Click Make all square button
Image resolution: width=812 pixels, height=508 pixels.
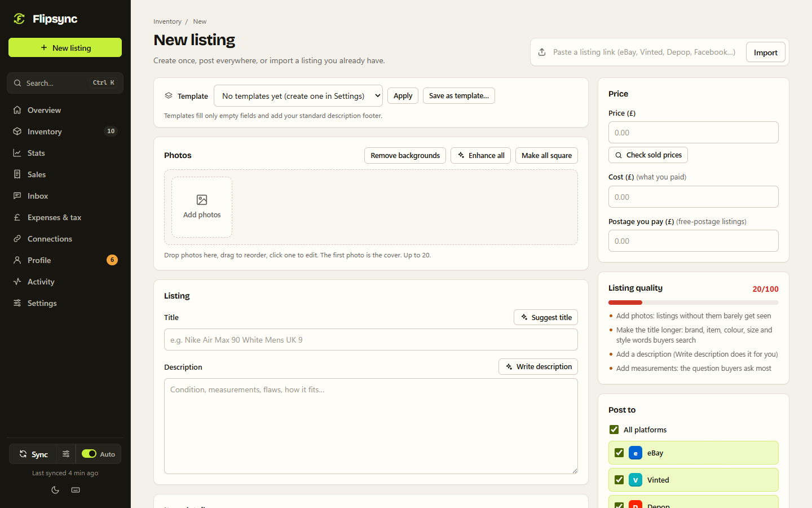coord(546,155)
